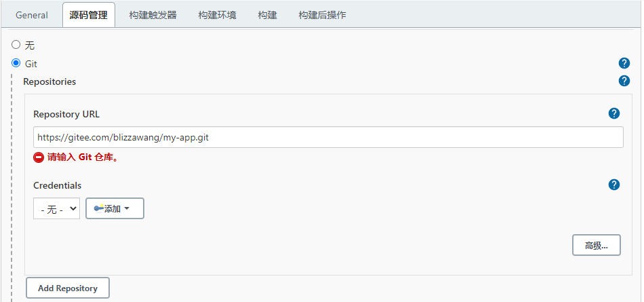
Task: Click the red error icon below URL
Action: click(x=39, y=157)
